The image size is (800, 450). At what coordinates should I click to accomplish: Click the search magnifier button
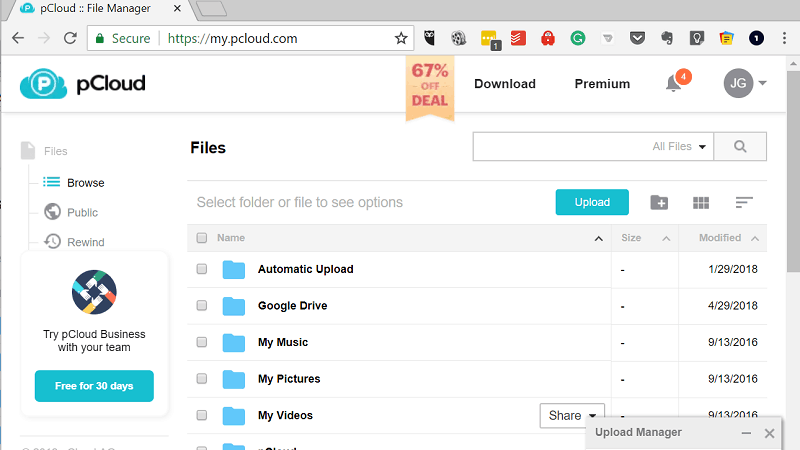point(741,146)
